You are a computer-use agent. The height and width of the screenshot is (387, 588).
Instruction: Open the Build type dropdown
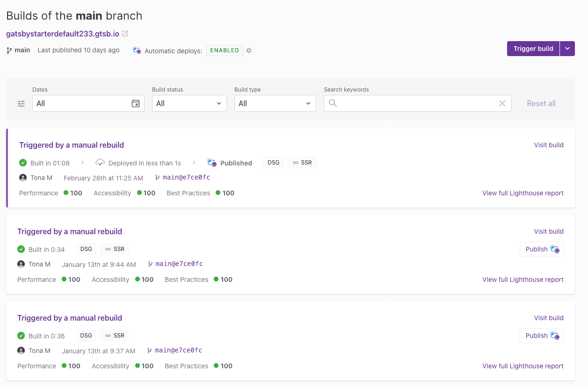tap(275, 103)
